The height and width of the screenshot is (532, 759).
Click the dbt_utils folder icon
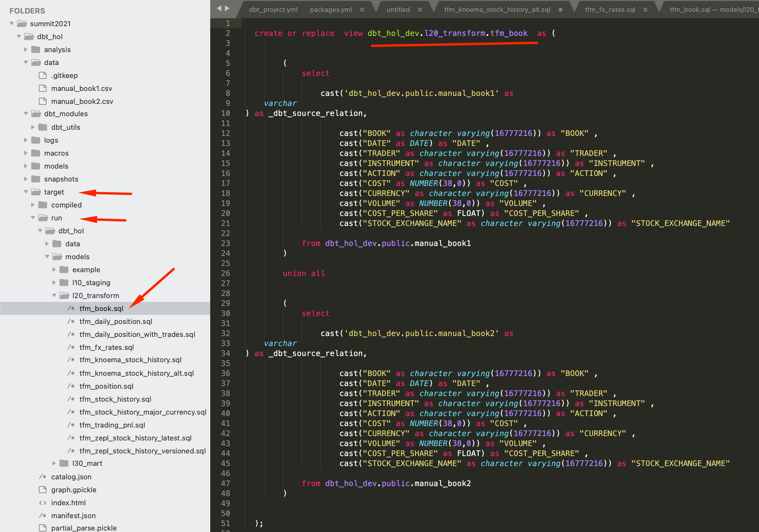43,127
